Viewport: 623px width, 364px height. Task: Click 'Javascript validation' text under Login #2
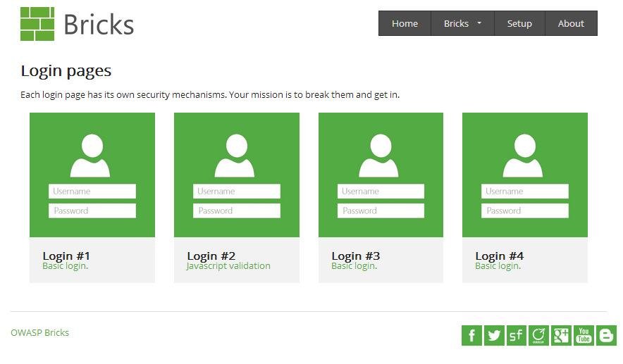(x=228, y=266)
